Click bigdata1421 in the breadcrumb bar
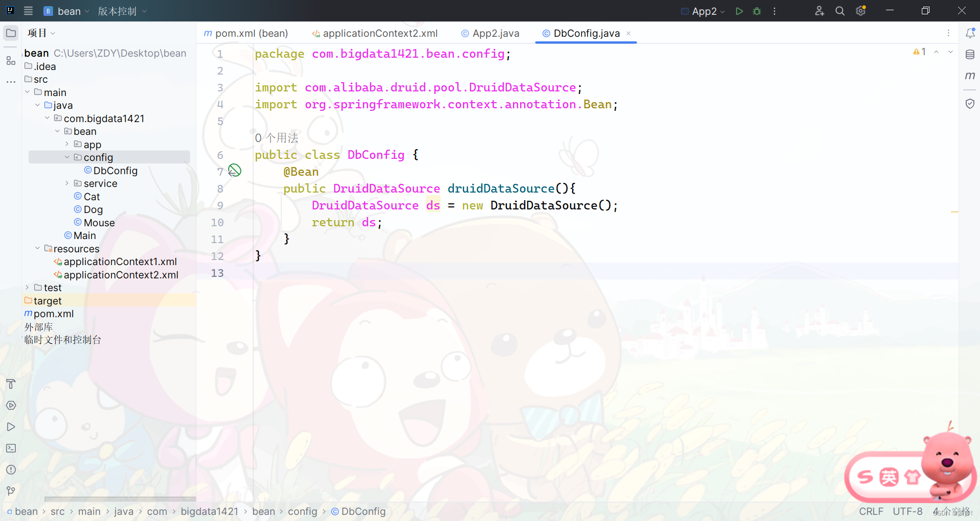980x521 pixels. pyautogui.click(x=209, y=511)
